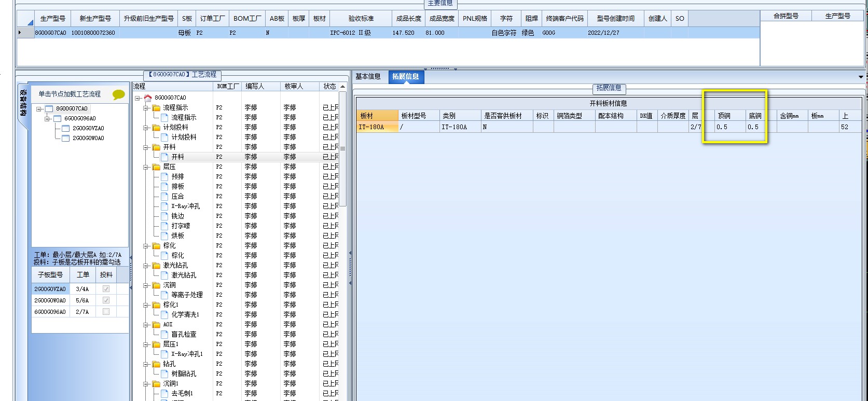Click the IT-180A 板材 cell
This screenshot has height=401, width=868.
[x=377, y=127]
